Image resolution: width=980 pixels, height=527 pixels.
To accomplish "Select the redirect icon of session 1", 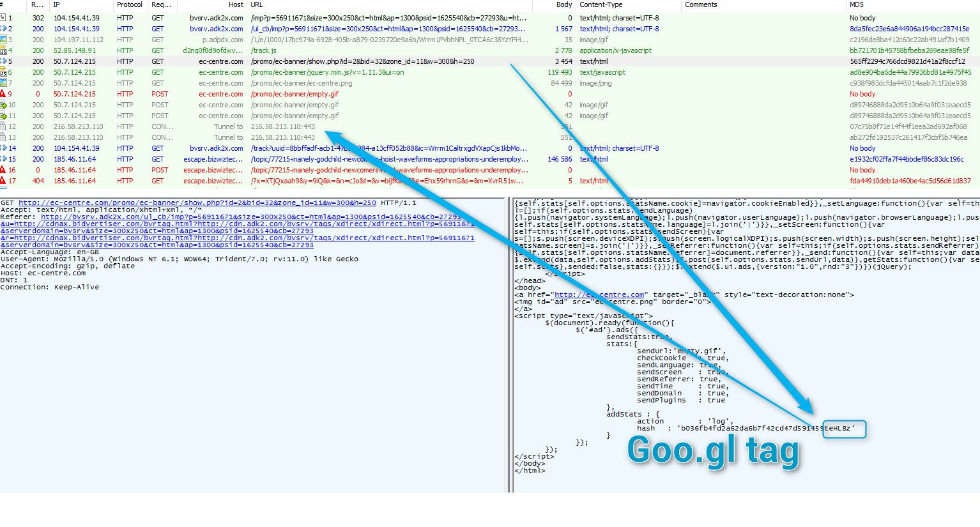I will tap(3, 18).
